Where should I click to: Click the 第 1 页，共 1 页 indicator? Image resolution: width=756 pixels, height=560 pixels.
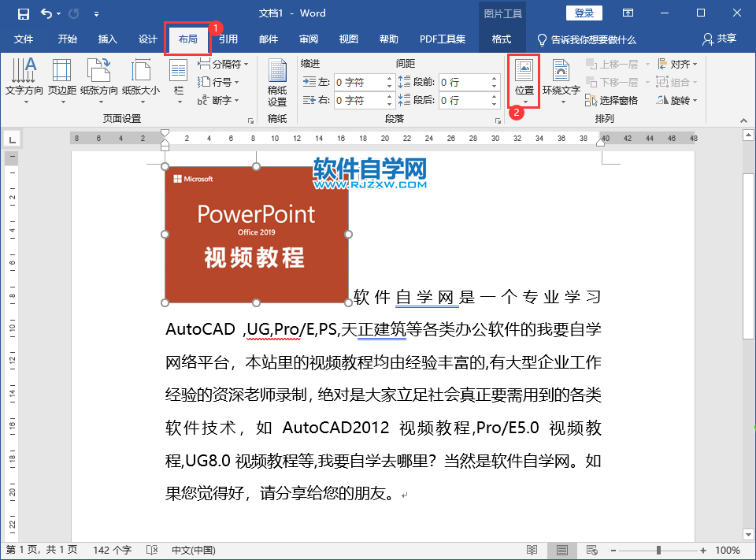tap(42, 550)
